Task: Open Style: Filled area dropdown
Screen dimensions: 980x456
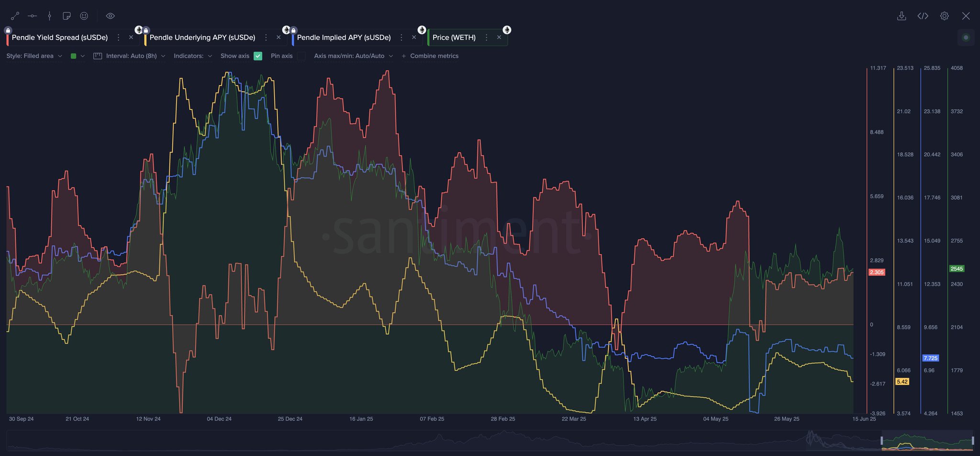Action: click(x=34, y=56)
